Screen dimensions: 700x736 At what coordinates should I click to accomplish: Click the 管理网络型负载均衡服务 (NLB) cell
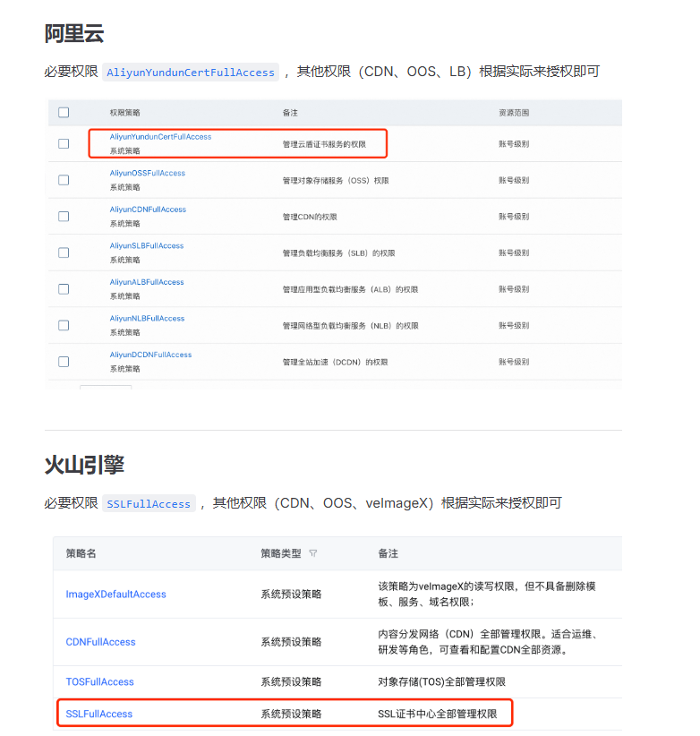tap(350, 326)
